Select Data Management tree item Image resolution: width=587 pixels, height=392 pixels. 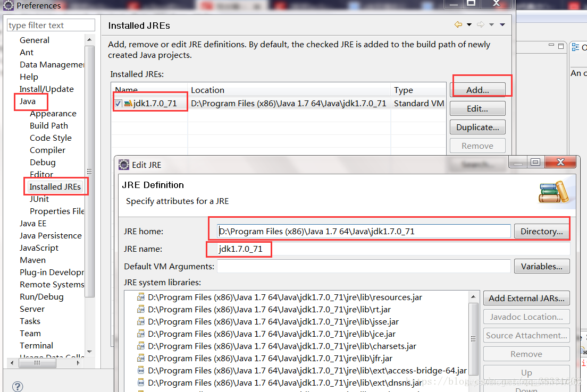[52, 65]
